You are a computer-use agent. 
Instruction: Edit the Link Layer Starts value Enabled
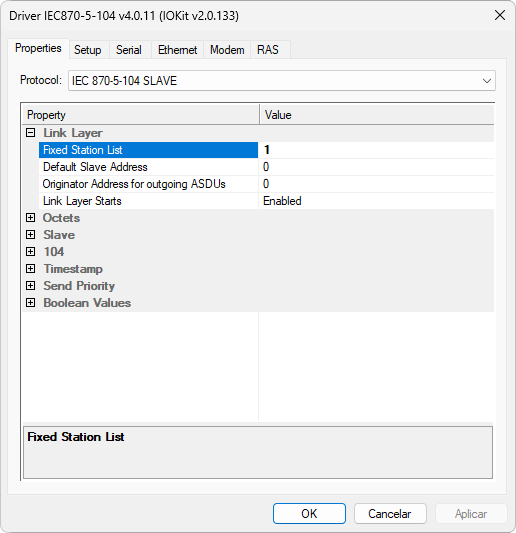[x=376, y=201]
